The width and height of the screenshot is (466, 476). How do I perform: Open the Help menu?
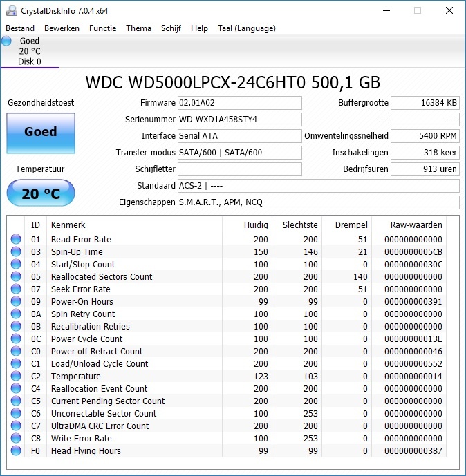click(199, 28)
